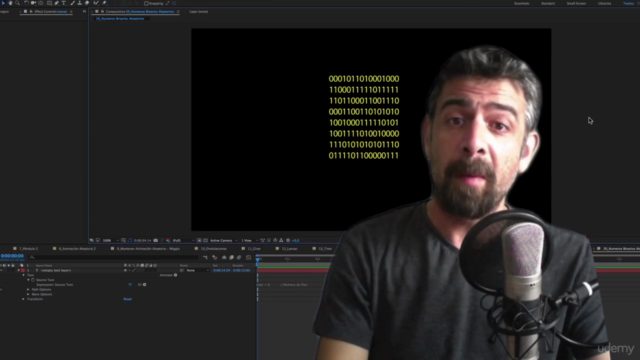Switch to 10_Ondulaciones timeline tab

(x=213, y=249)
